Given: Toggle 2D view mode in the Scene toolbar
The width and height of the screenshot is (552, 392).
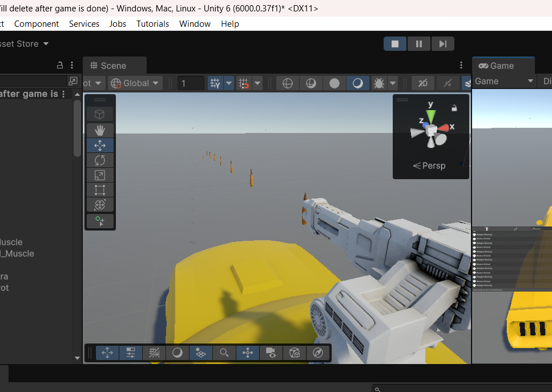Looking at the screenshot, I should coord(423,83).
